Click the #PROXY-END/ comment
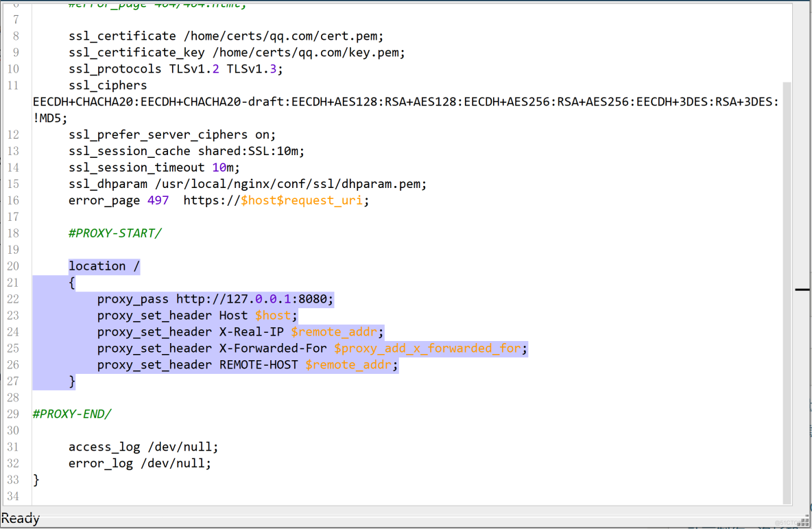Image resolution: width=812 pixels, height=529 pixels. (x=72, y=414)
